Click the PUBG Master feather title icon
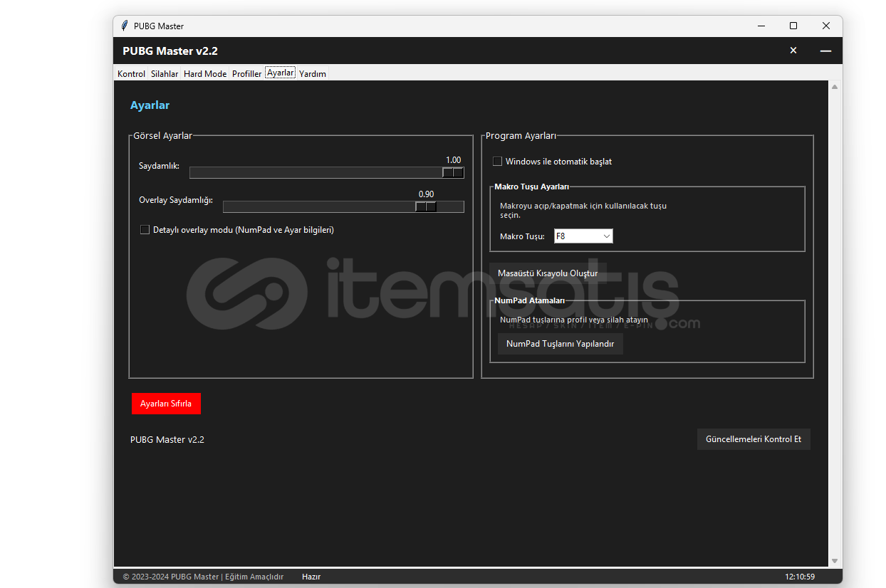The width and height of the screenshot is (886, 588). coord(125,26)
